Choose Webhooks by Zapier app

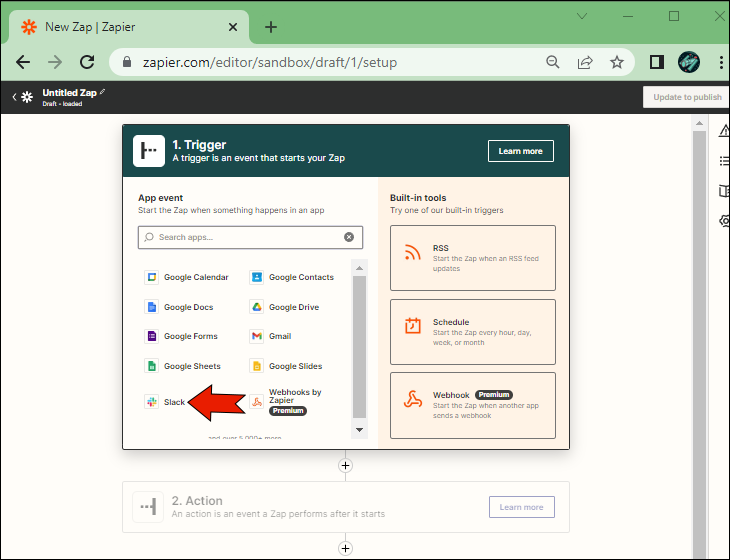tap(286, 401)
